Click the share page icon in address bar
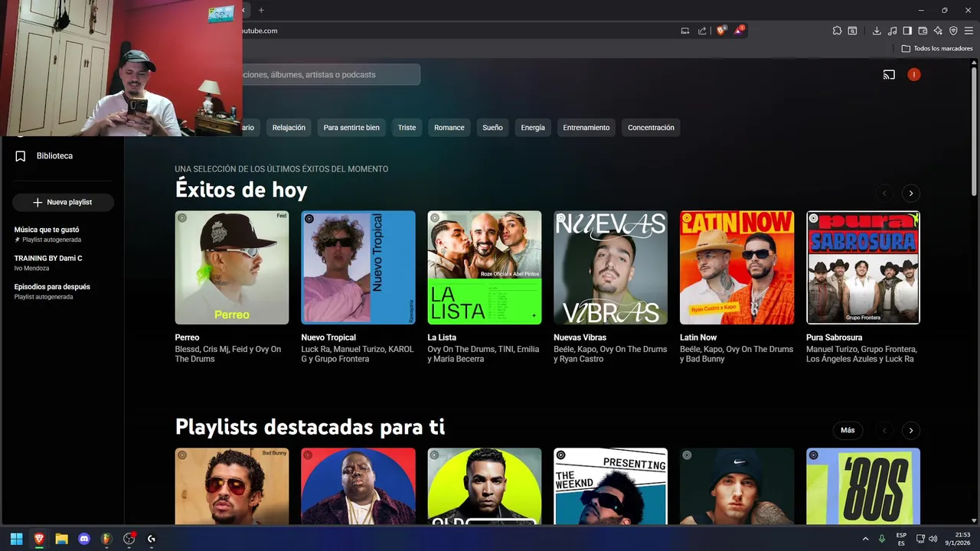 tap(702, 31)
